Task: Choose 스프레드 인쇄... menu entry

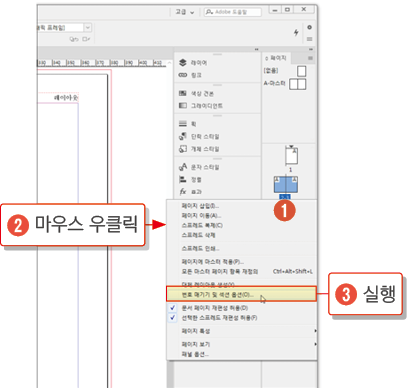Action: coord(200,249)
